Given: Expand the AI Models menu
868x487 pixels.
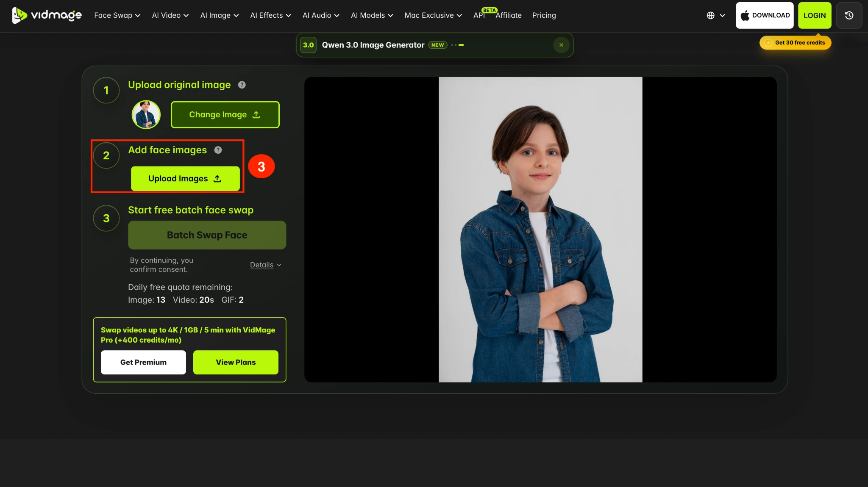Looking at the screenshot, I should (372, 15).
